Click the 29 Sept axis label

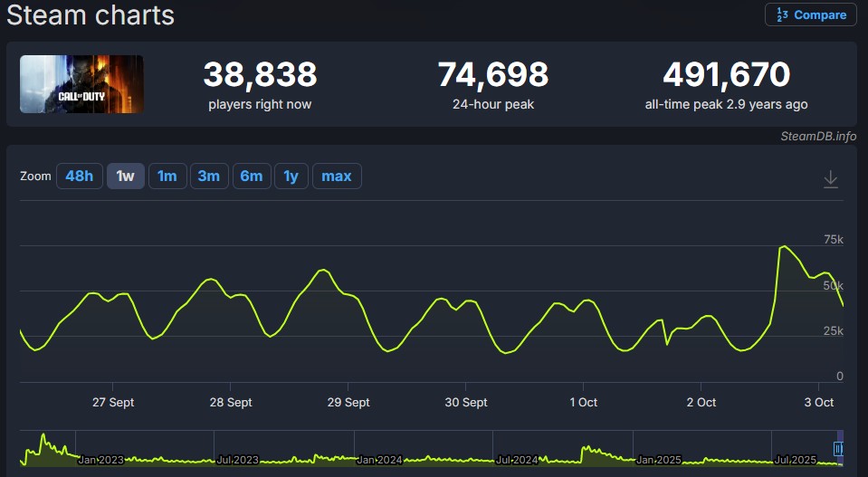point(348,402)
